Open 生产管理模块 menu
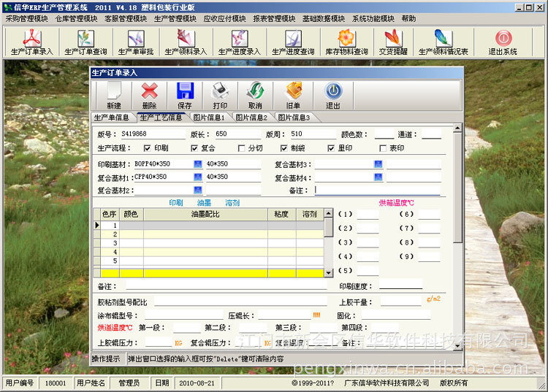 pyautogui.click(x=175, y=19)
